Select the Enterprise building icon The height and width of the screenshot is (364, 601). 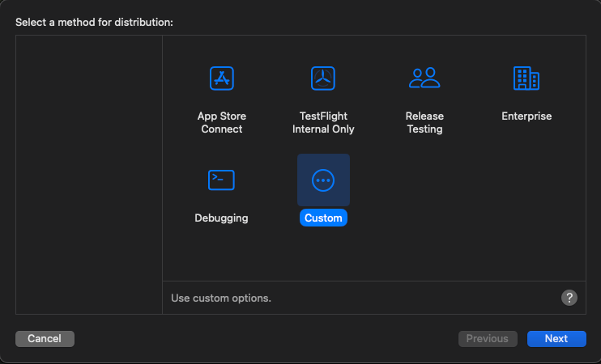pyautogui.click(x=526, y=78)
